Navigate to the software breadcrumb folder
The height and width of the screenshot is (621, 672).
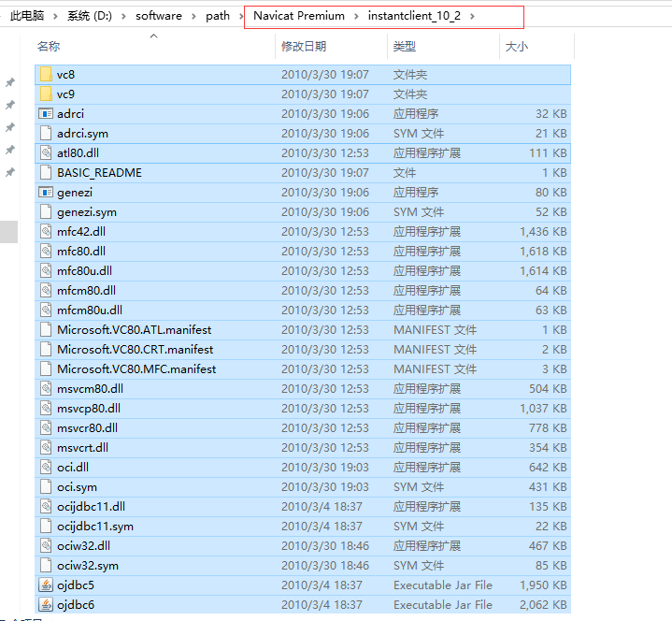159,16
